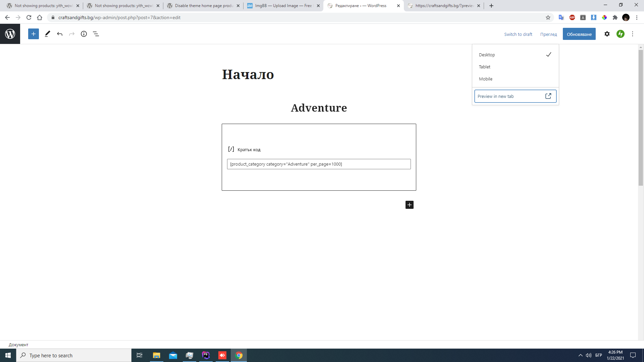644x362 pixels.
Task: Open block list view icon
Action: (x=96, y=34)
